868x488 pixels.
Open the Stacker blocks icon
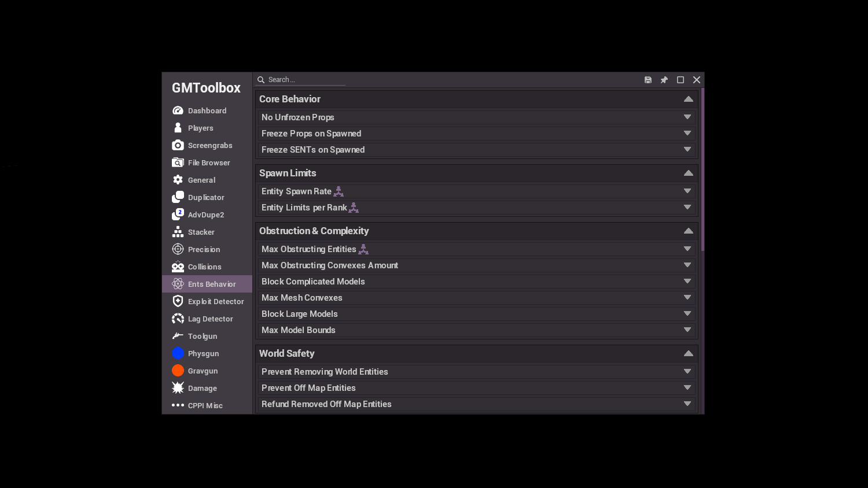[178, 232]
